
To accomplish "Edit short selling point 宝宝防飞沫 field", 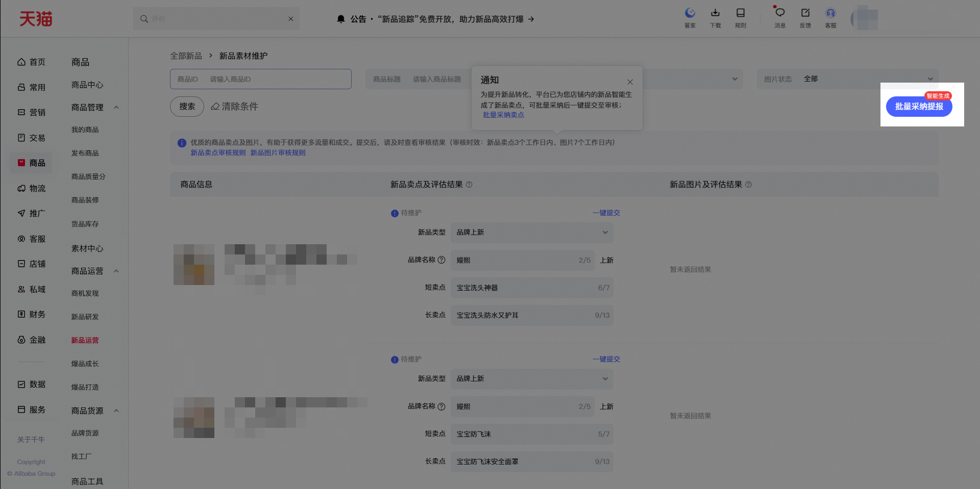I will pos(532,434).
